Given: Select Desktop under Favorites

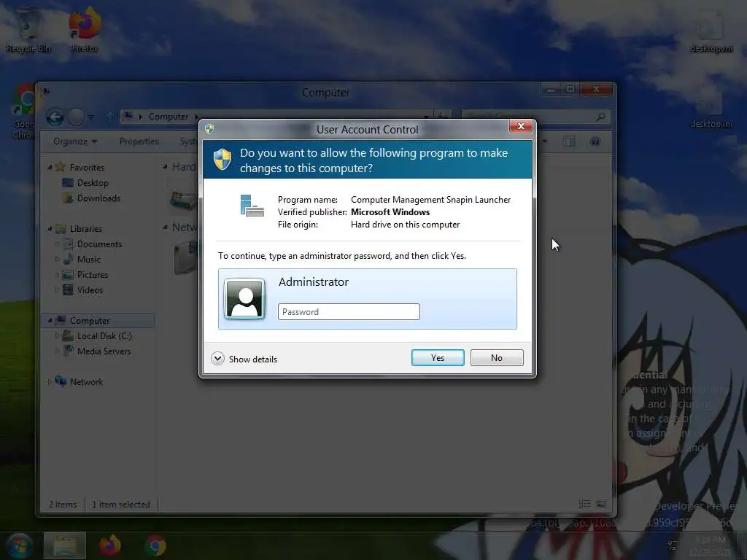Looking at the screenshot, I should point(93,183).
